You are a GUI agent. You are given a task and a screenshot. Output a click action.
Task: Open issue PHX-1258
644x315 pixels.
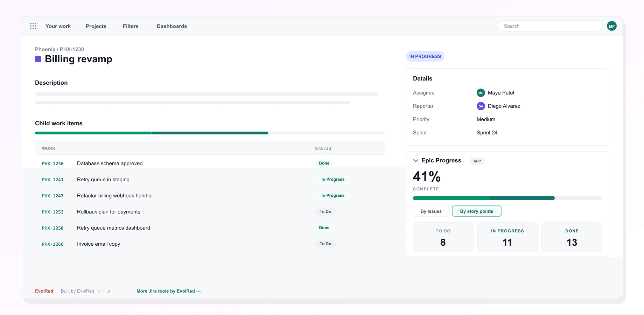point(53,228)
